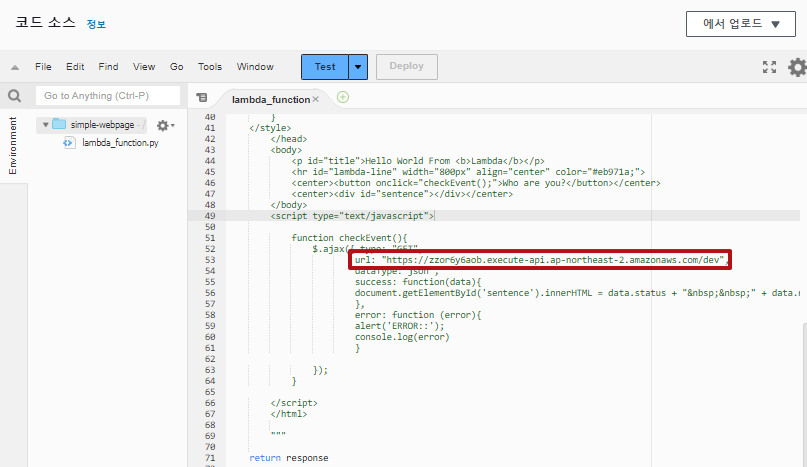The height and width of the screenshot is (467, 807).
Task: Open the environment tree gear settings
Action: coord(165,125)
